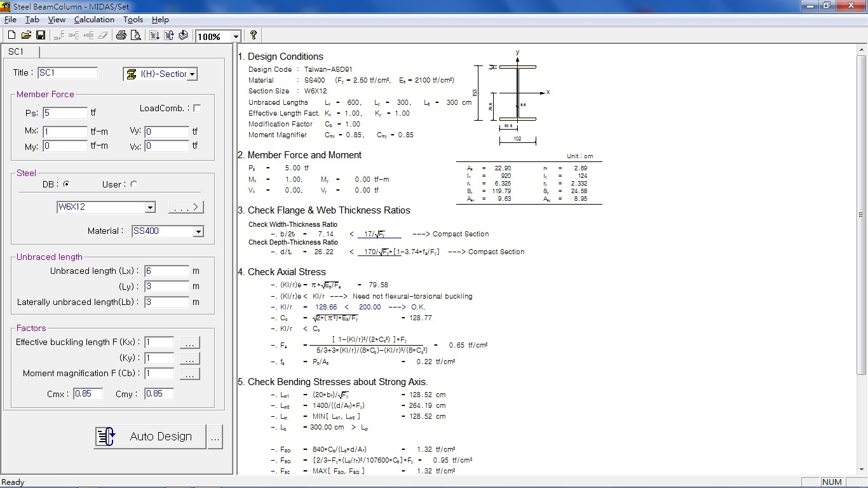This screenshot has height=488, width=868.
Task: Save using the floppy disk icon
Action: click(x=40, y=36)
